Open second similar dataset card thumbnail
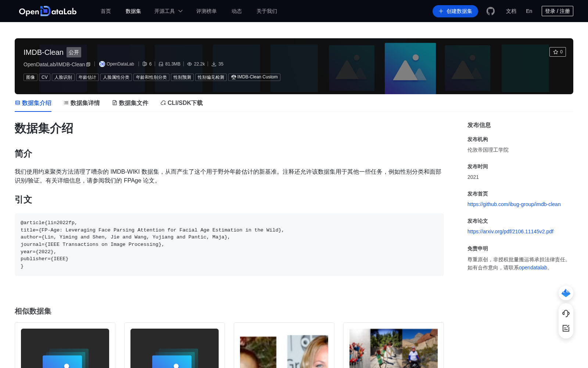This screenshot has height=368, width=588. pyautogui.click(x=175, y=348)
